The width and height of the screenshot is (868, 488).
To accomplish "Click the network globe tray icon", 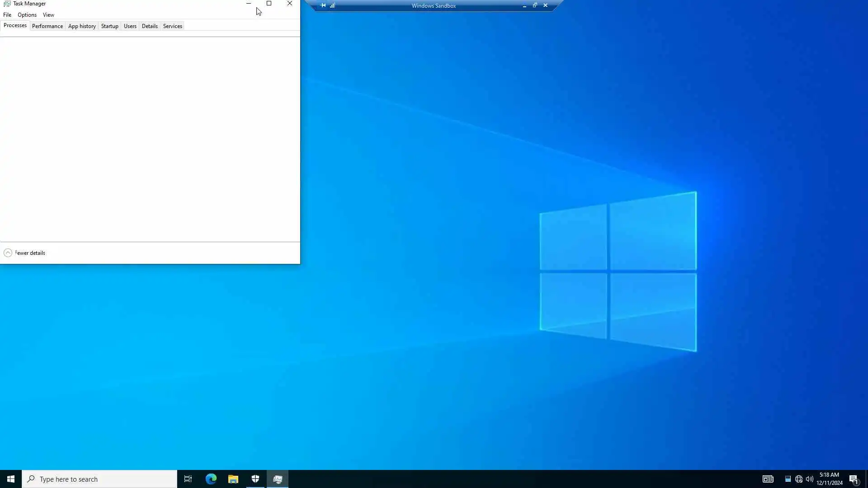I will [799, 479].
